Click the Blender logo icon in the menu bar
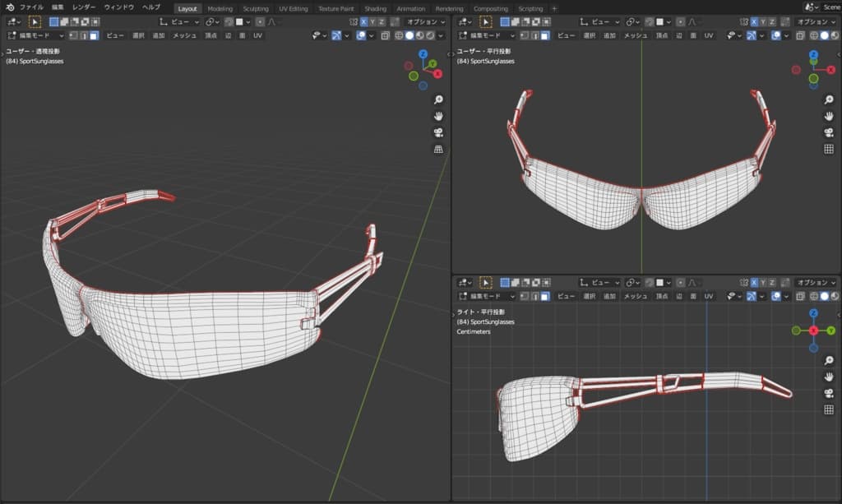This screenshot has width=842, height=504. coord(9,7)
